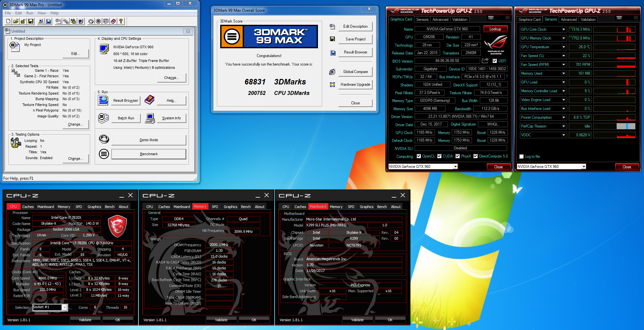644x330 pixels.
Task: Click the purple help book toolbar icon
Action: point(113,21)
